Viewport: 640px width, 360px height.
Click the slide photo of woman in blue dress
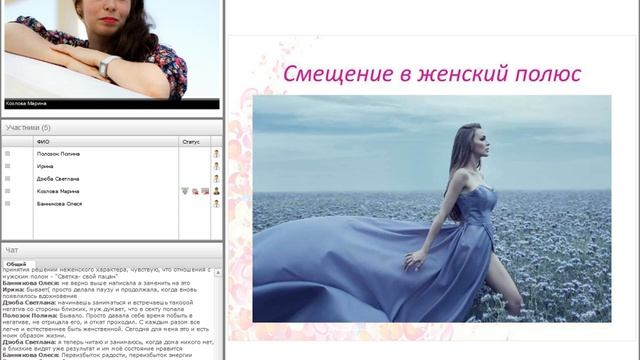[x=432, y=209]
